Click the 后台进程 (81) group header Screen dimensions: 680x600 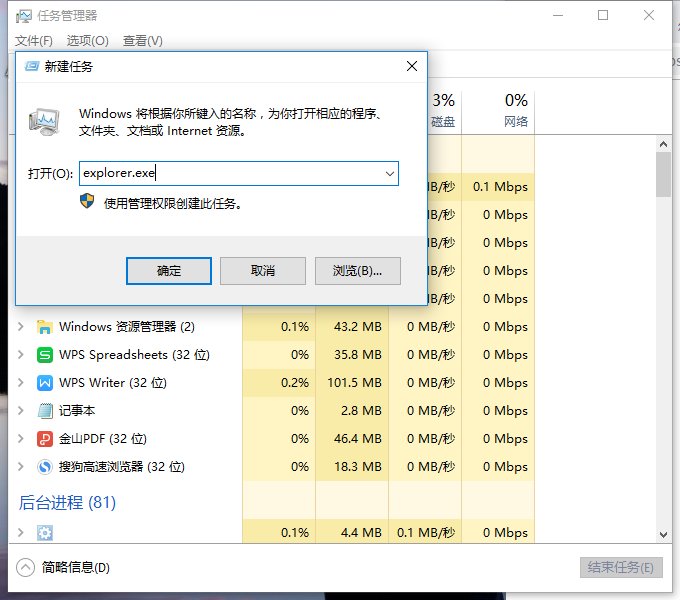pyautogui.click(x=67, y=502)
